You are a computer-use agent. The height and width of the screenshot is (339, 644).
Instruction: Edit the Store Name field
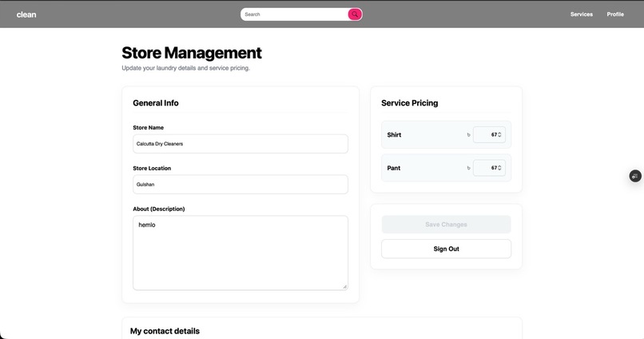click(x=241, y=144)
